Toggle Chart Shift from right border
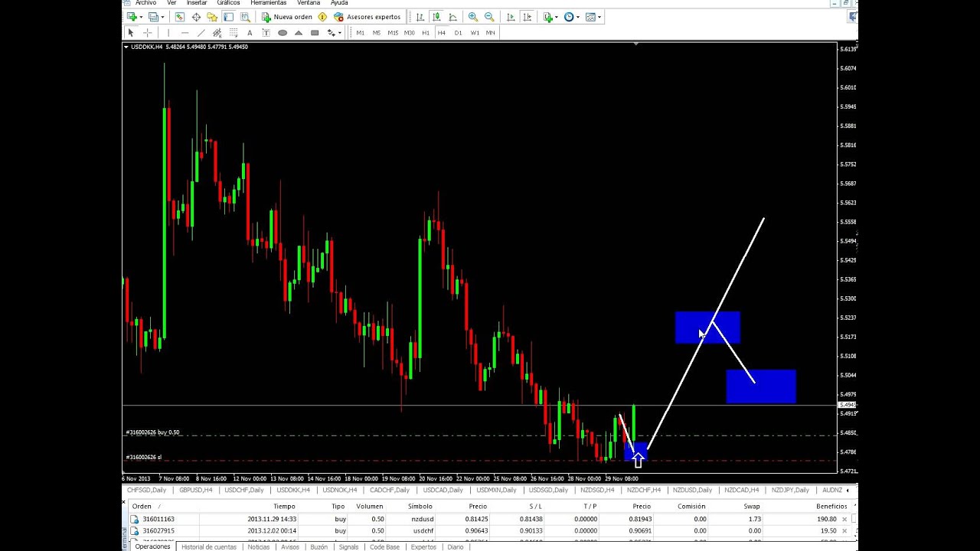The height and width of the screenshot is (551, 980). 528,17
